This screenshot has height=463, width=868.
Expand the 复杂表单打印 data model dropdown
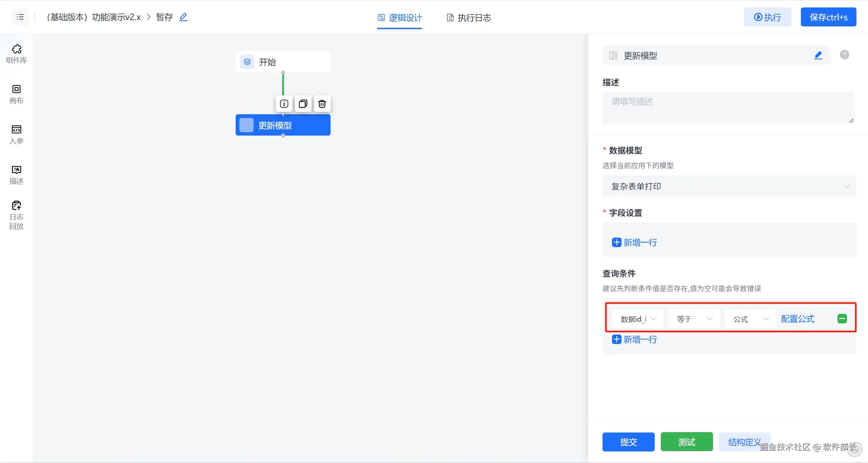pos(729,186)
